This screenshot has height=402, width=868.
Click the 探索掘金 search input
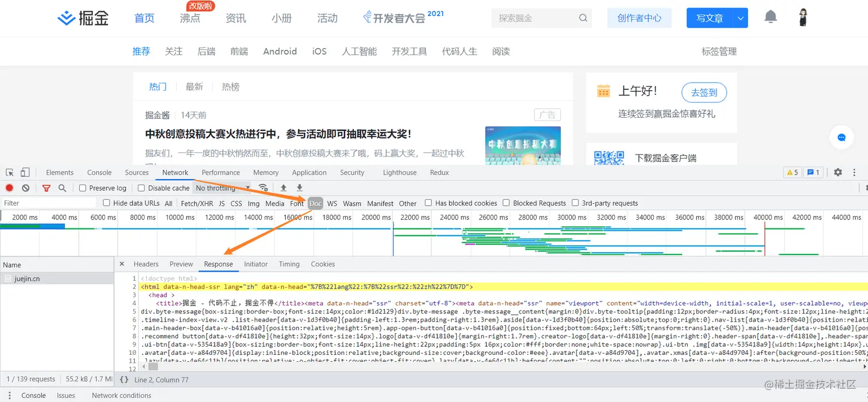(534, 18)
